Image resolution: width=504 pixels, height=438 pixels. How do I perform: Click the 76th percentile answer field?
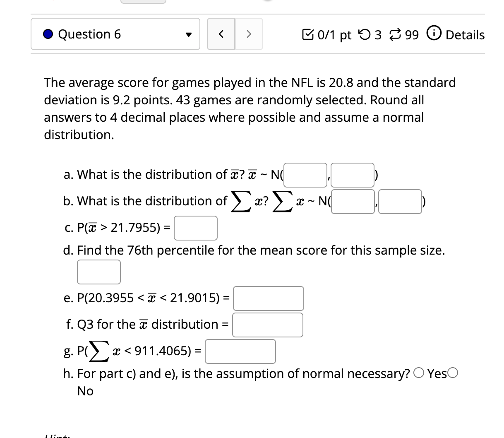coord(98,272)
